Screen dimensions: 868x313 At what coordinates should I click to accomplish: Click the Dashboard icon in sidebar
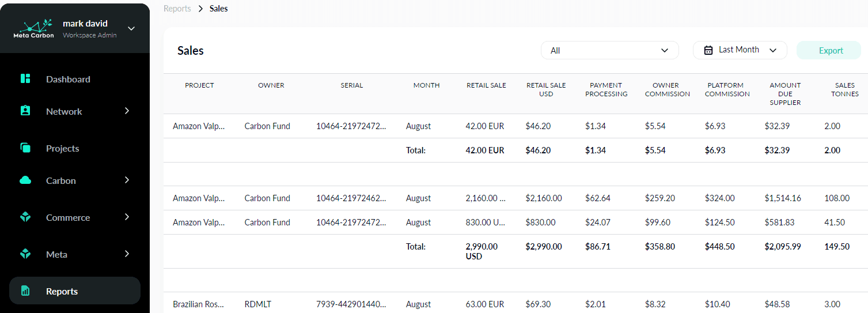pos(25,79)
